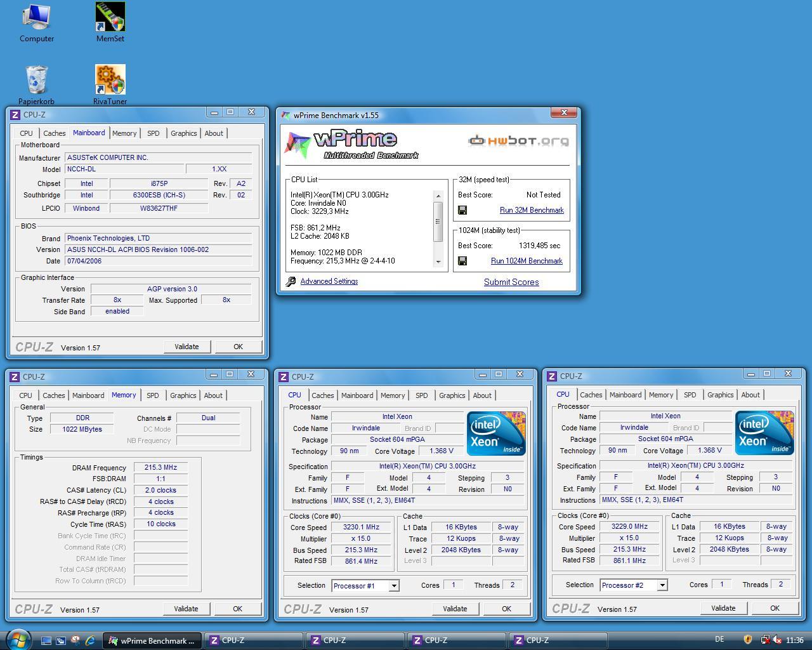Click the DE language indicator in the taskbar
This screenshot has height=650, width=812.
coord(719,640)
